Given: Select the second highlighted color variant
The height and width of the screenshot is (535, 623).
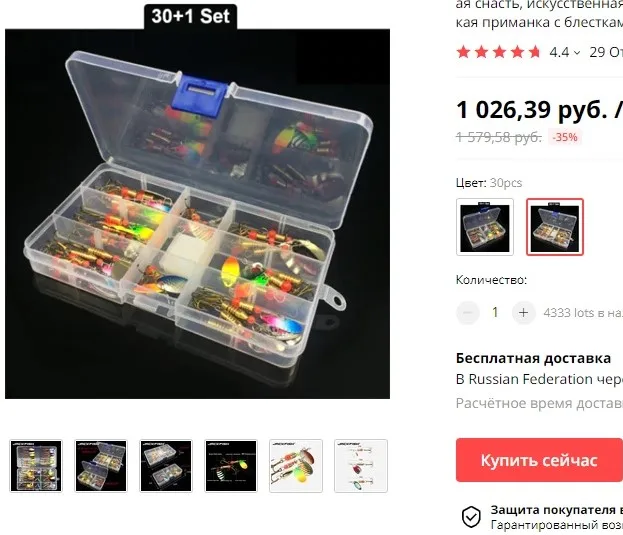Looking at the screenshot, I should click(555, 227).
